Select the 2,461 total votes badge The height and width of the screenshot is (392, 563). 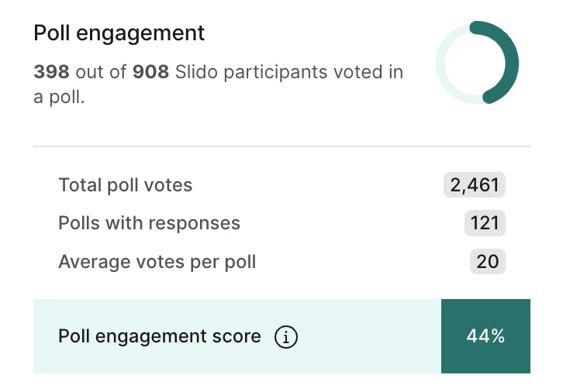(474, 185)
